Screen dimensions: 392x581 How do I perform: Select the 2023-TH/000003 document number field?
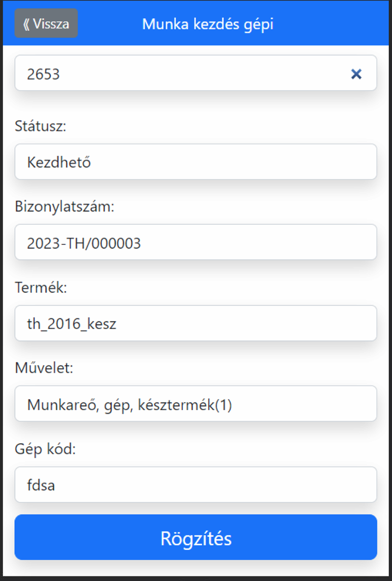coord(195,243)
